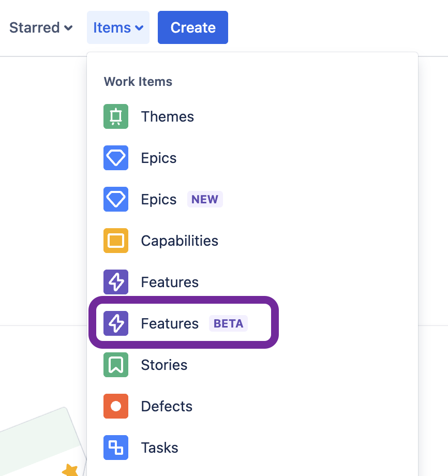
Task: Expand the Starred dropdown
Action: (x=41, y=27)
